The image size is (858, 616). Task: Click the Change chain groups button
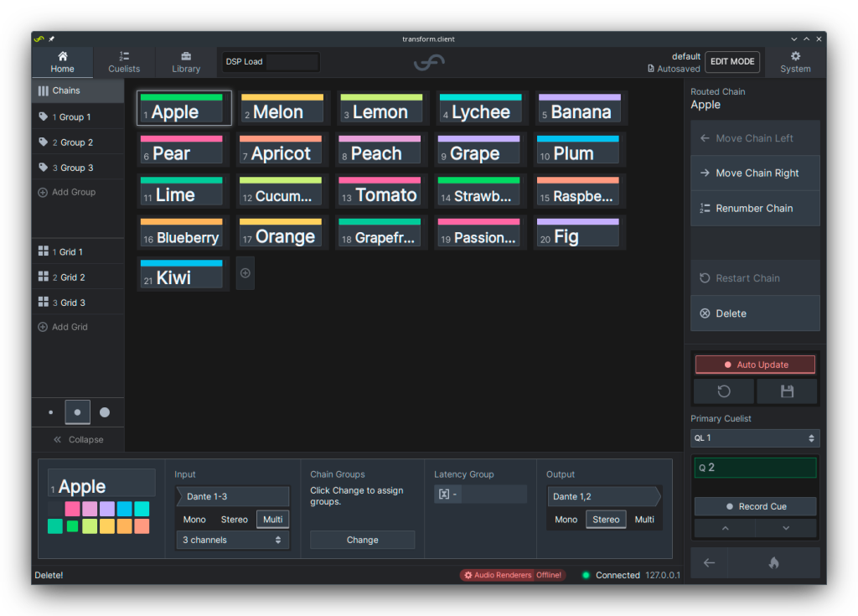362,540
